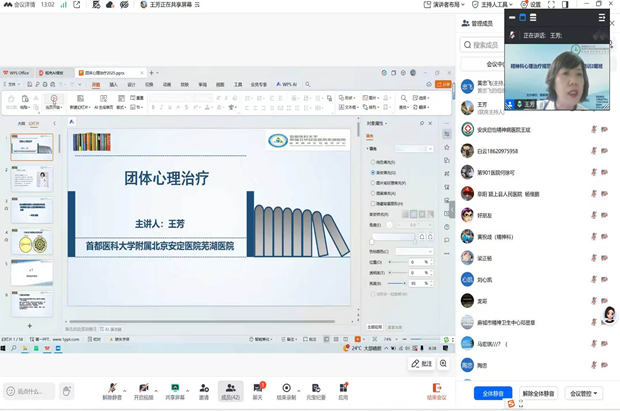Open the fill preset dropdown beside 填充
Viewport: 620px width, 411px height.
click(414, 149)
